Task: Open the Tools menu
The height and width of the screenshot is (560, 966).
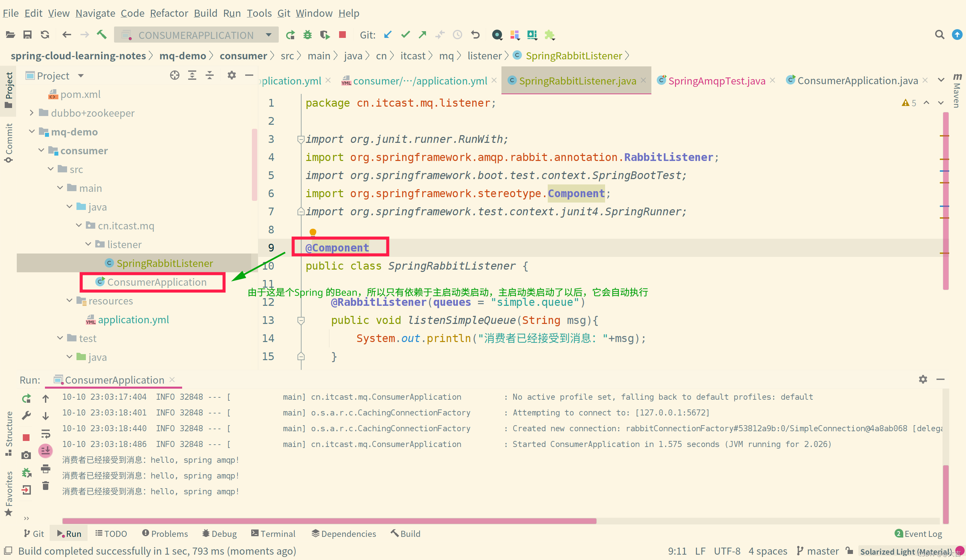Action: pyautogui.click(x=259, y=13)
